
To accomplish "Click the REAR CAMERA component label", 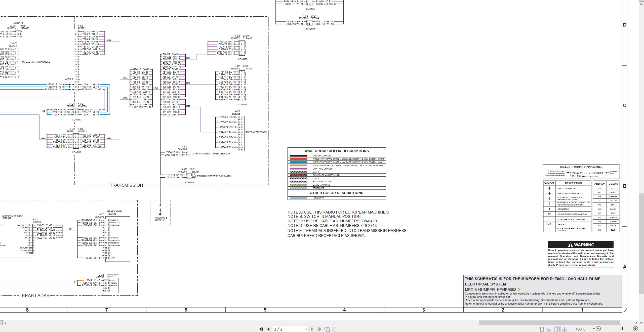I will tap(113, 275).
